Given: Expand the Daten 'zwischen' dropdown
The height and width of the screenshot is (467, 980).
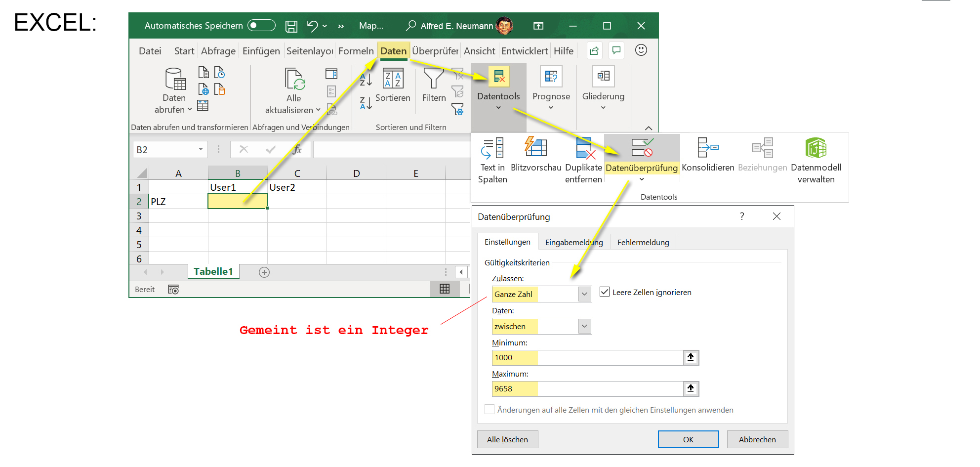Looking at the screenshot, I should pos(584,326).
